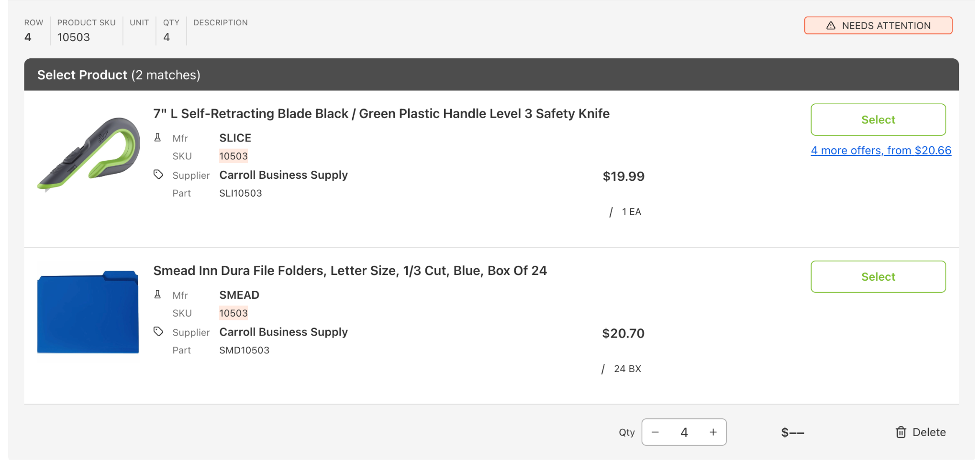The height and width of the screenshot is (460, 980).
Task: Open the safety knife product thumbnail
Action: coord(89,153)
